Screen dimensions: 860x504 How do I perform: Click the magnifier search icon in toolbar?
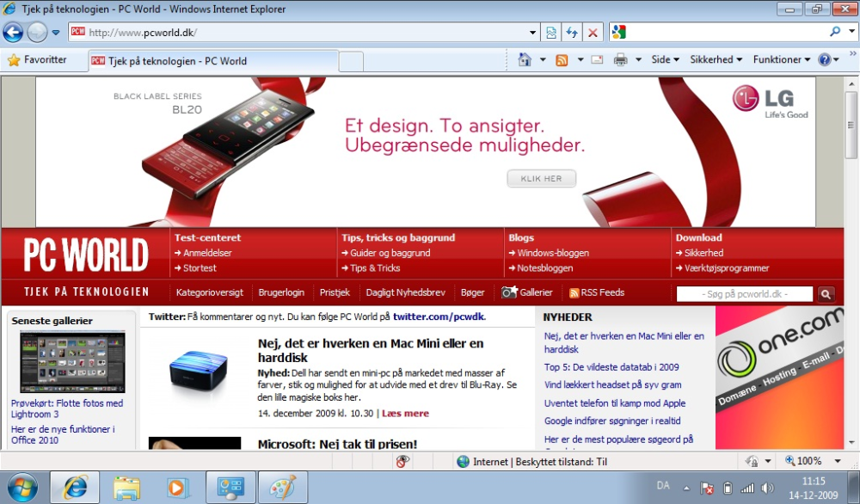tap(835, 33)
